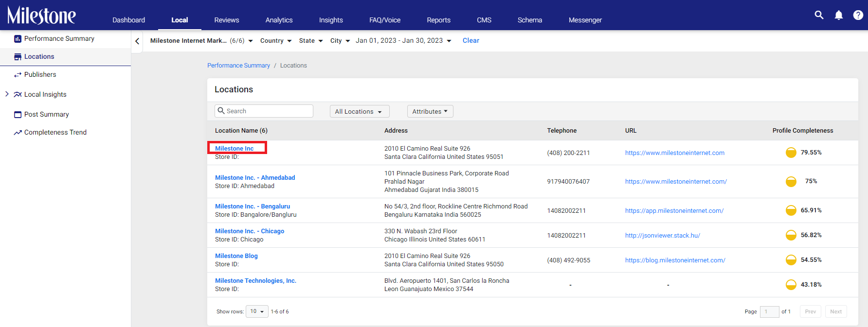Click the Next page button

click(836, 311)
